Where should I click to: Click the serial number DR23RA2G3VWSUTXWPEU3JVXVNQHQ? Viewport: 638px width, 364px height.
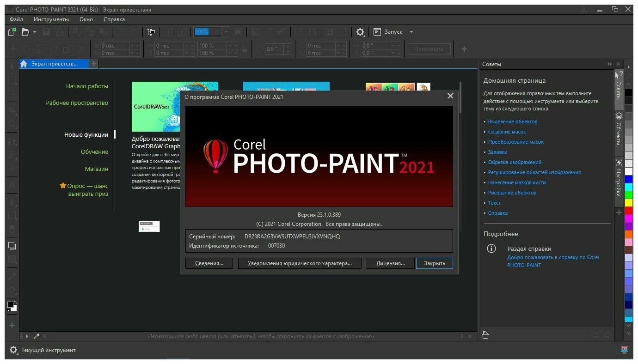pos(292,237)
